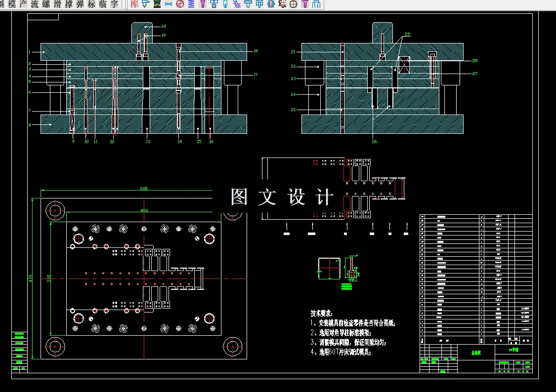This screenshot has height=392, width=556.
Task: Select line 4 mentioning 60T press
Action: pyautogui.click(x=341, y=352)
